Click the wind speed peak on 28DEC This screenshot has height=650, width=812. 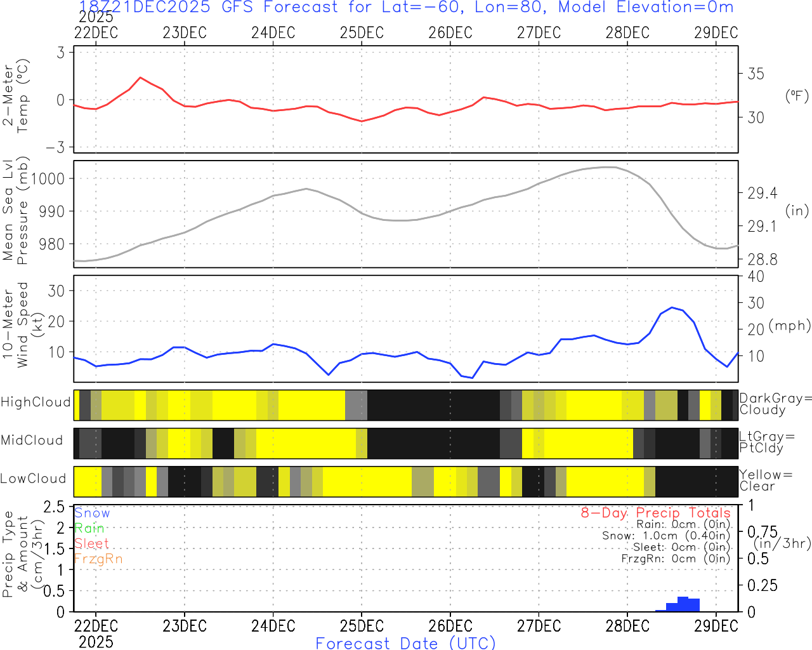[672, 308]
